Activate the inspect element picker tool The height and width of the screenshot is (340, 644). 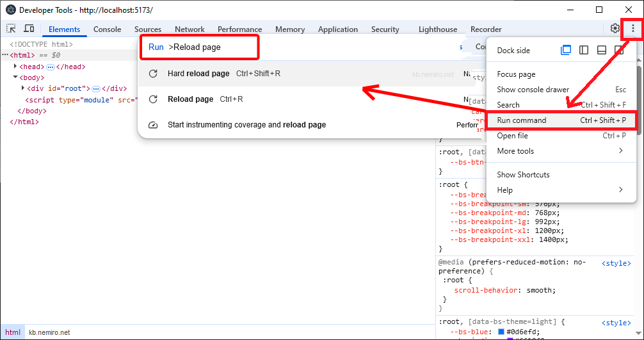point(11,29)
